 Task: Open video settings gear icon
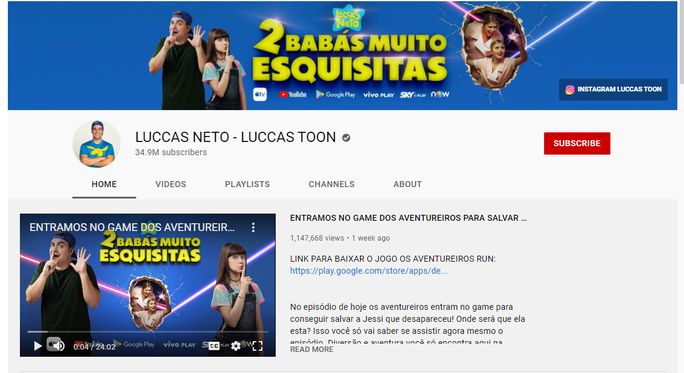pos(236,346)
